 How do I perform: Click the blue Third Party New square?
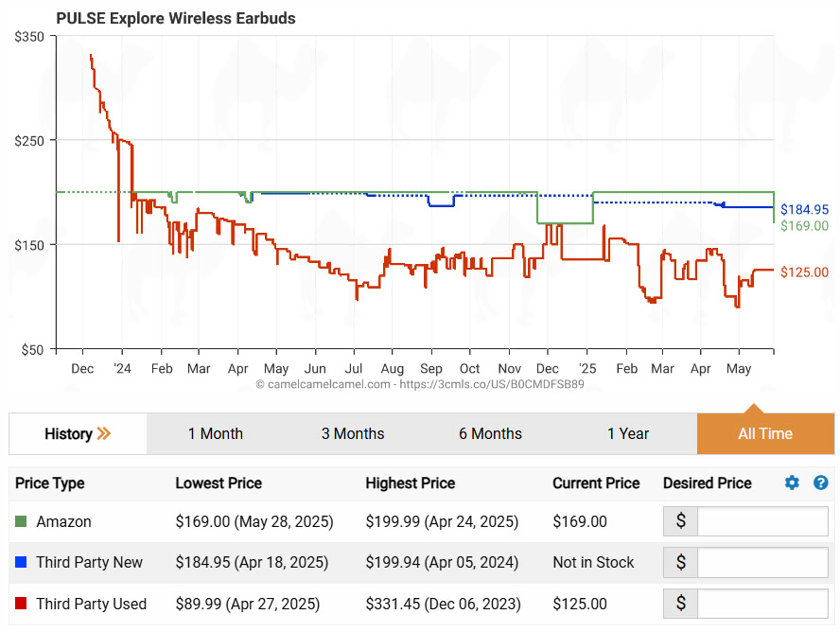(21, 563)
